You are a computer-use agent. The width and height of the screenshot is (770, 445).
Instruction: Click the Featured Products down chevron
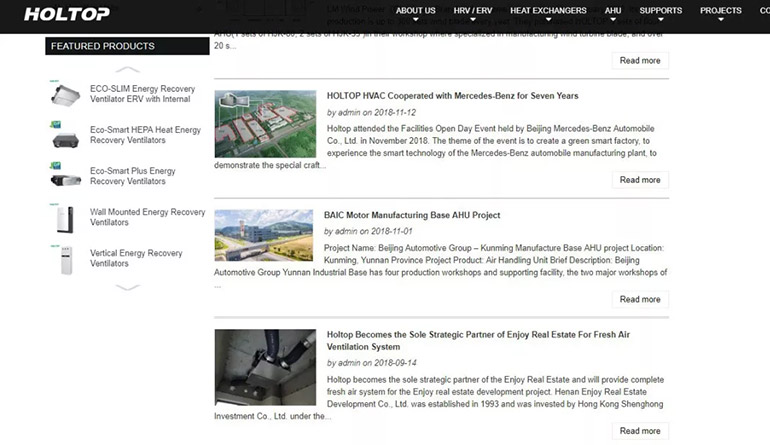pyautogui.click(x=128, y=287)
